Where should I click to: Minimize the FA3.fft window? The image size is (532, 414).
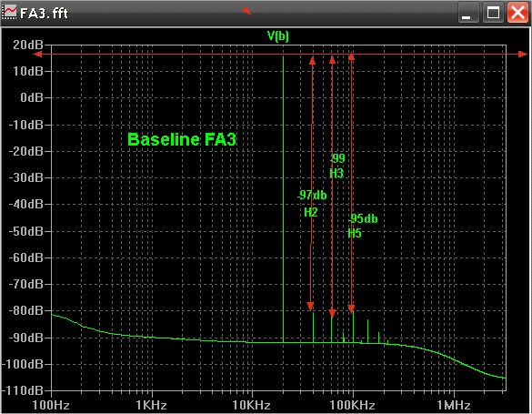(468, 13)
